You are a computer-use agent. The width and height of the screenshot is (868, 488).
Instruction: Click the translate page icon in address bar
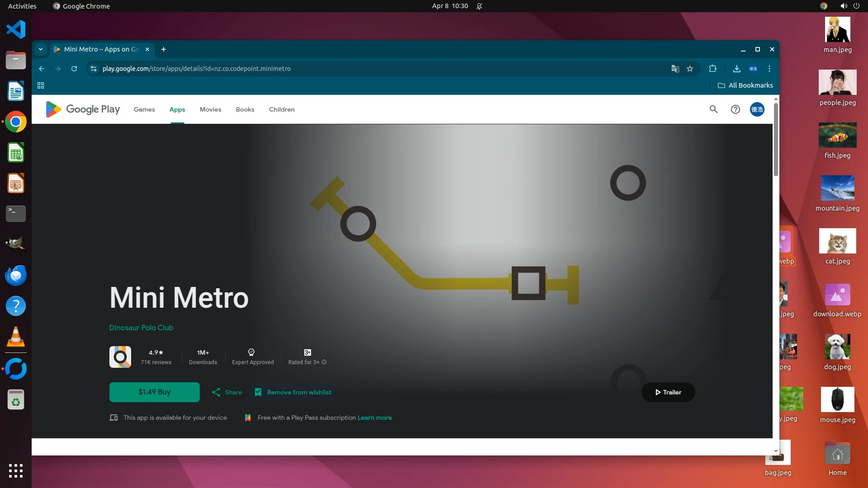[675, 69]
